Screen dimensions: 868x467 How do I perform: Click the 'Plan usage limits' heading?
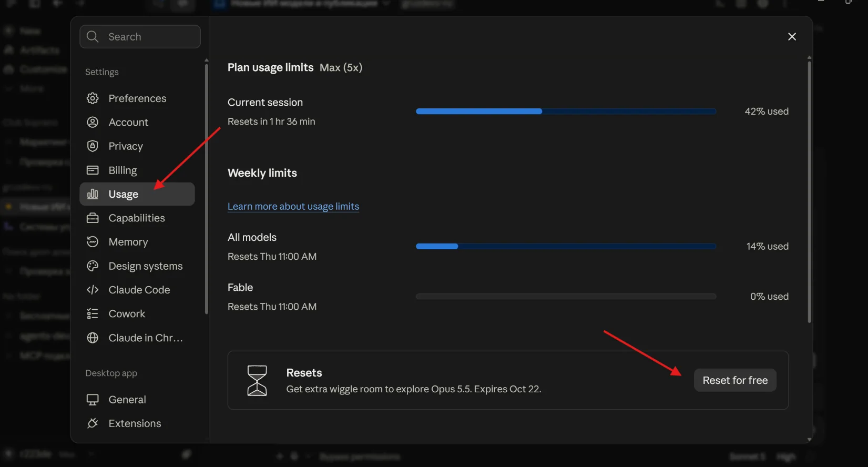coord(270,67)
